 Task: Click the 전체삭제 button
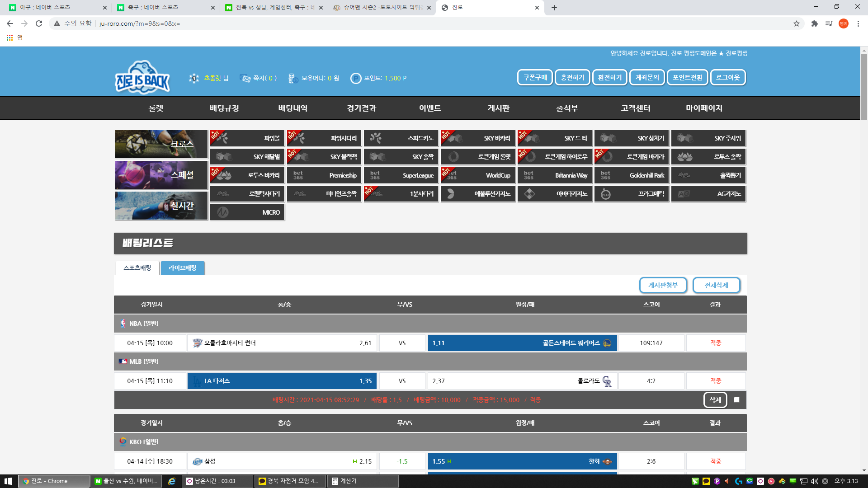[x=716, y=285]
